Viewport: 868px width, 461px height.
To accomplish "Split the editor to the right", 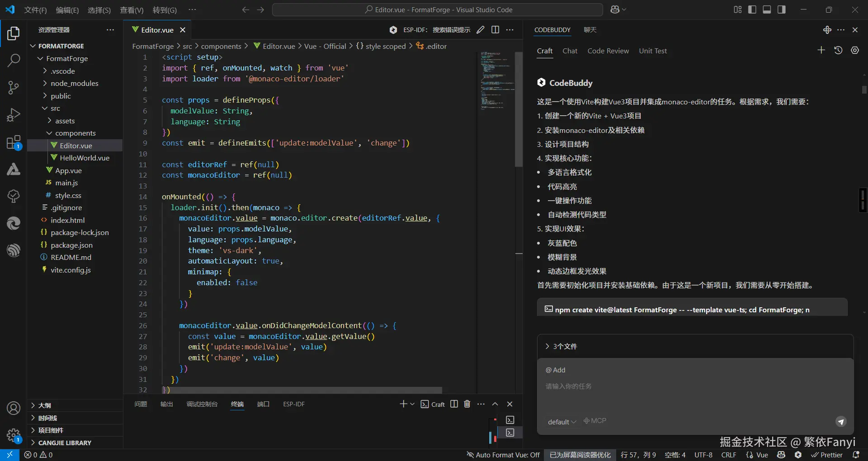I will pos(495,30).
